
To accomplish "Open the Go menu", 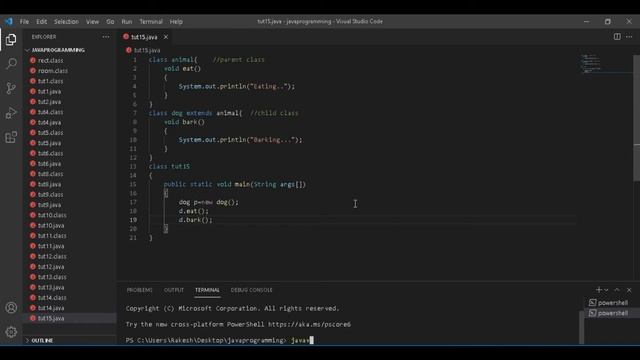I will coord(110,22).
